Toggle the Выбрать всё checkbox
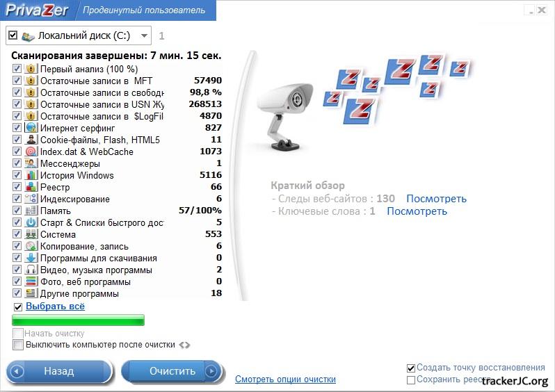The width and height of the screenshot is (555, 392). (x=17, y=307)
